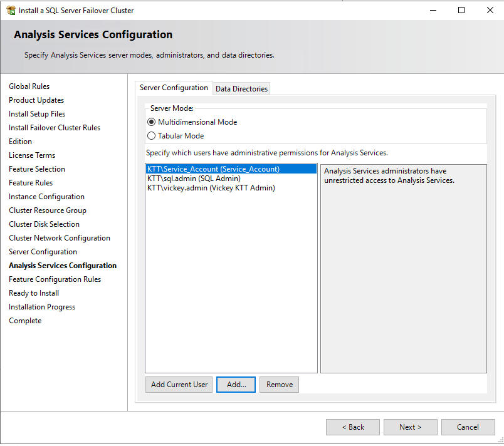This screenshot has height=446, width=504.
Task: Close the installer window
Action: coord(490,10)
